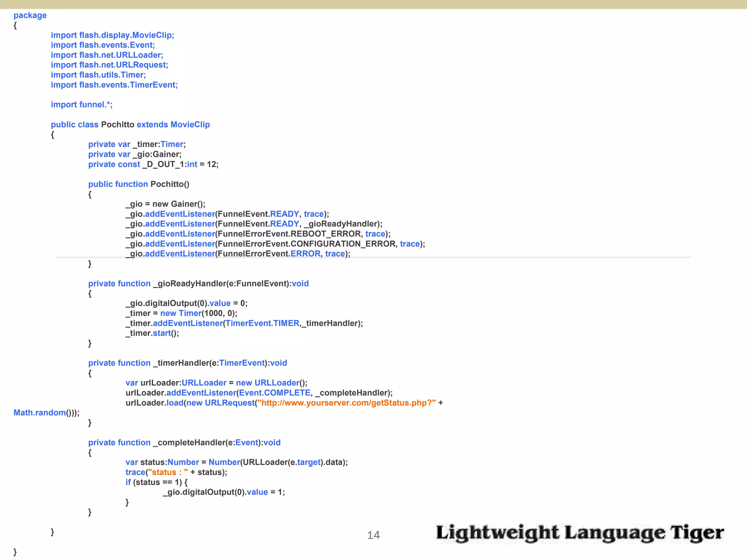Select 'var urlLoader:URLLoader = new URLLoader();'
The height and width of the screenshot is (560, 747).
tap(217, 383)
